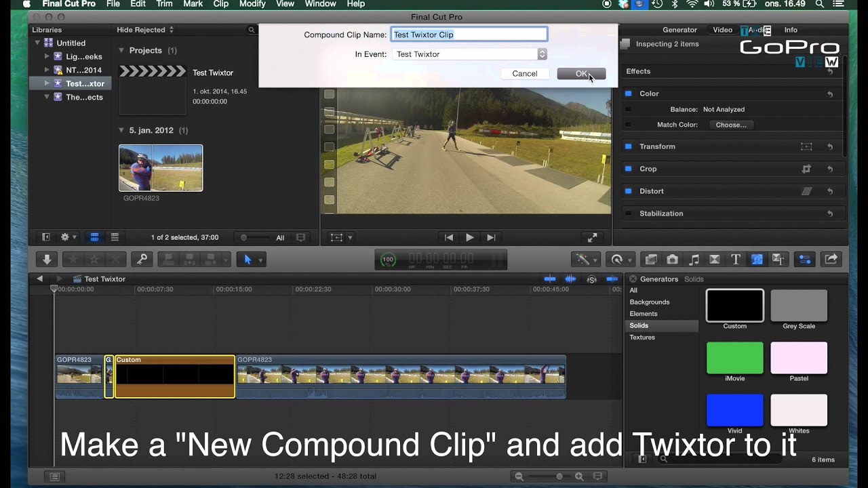Open the Clip menu
Image resolution: width=868 pixels, height=488 pixels.
pos(221,4)
